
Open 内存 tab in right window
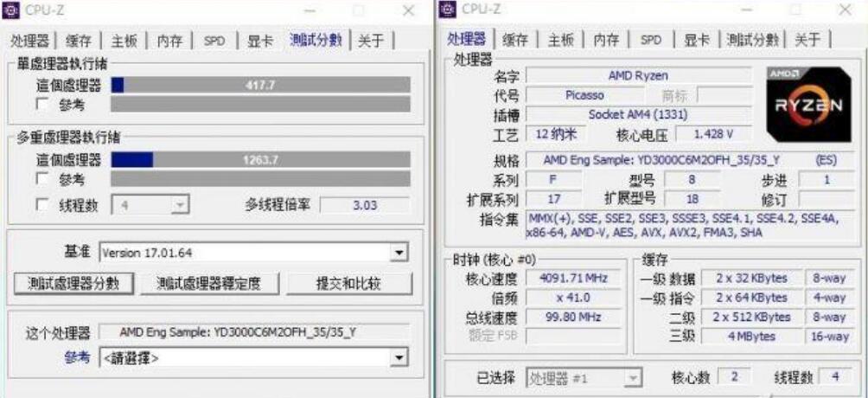[x=606, y=40]
